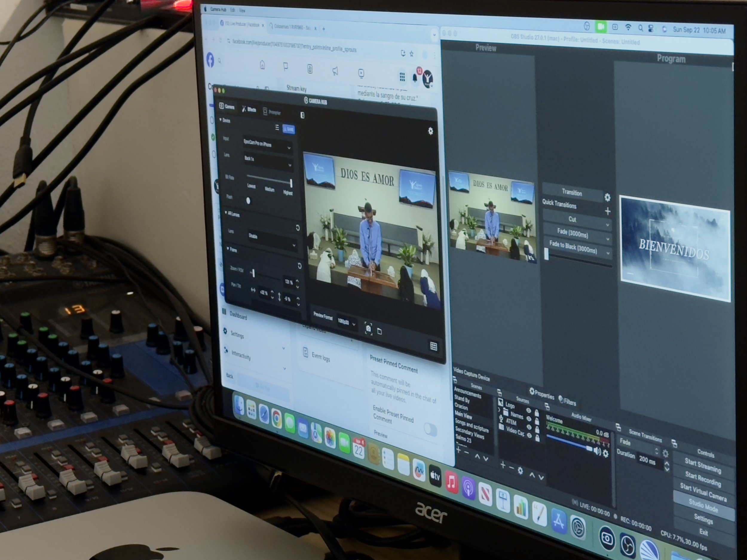
Task: Click Start Recording in OBS Controls
Action: coord(703,479)
